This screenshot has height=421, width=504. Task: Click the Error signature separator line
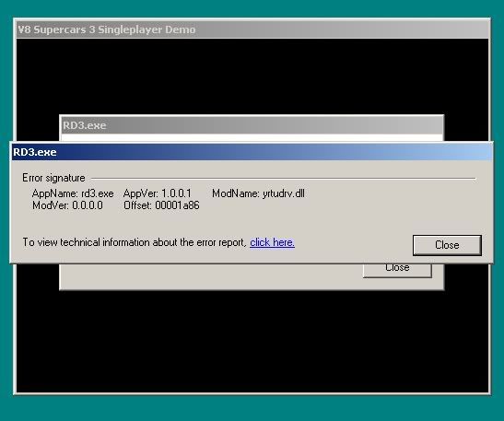click(x=283, y=178)
